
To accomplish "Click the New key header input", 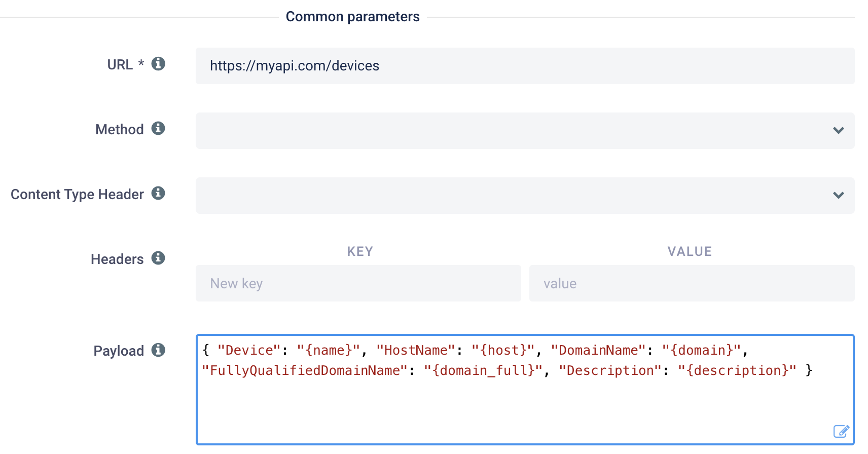I will tap(358, 284).
